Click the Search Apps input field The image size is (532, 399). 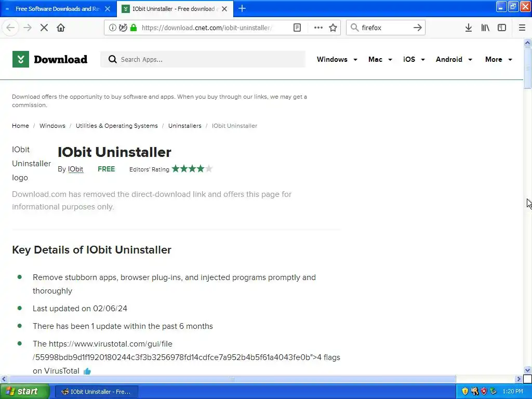click(x=203, y=59)
